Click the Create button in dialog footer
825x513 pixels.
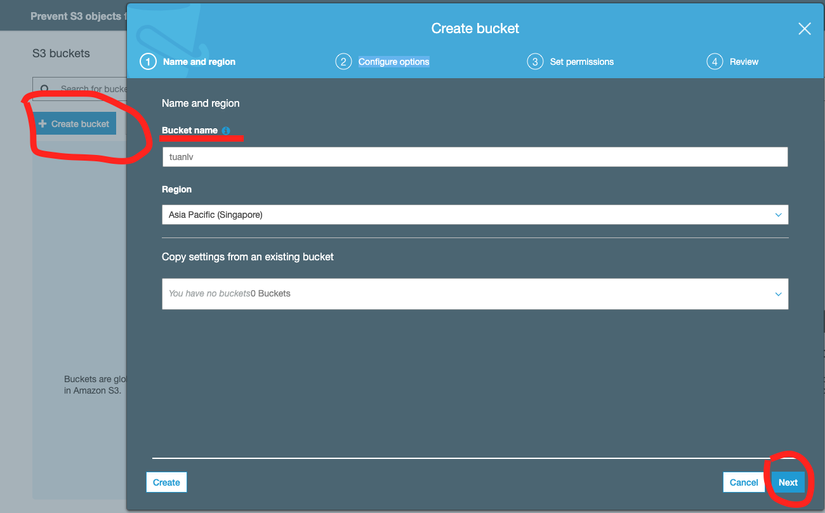166,482
